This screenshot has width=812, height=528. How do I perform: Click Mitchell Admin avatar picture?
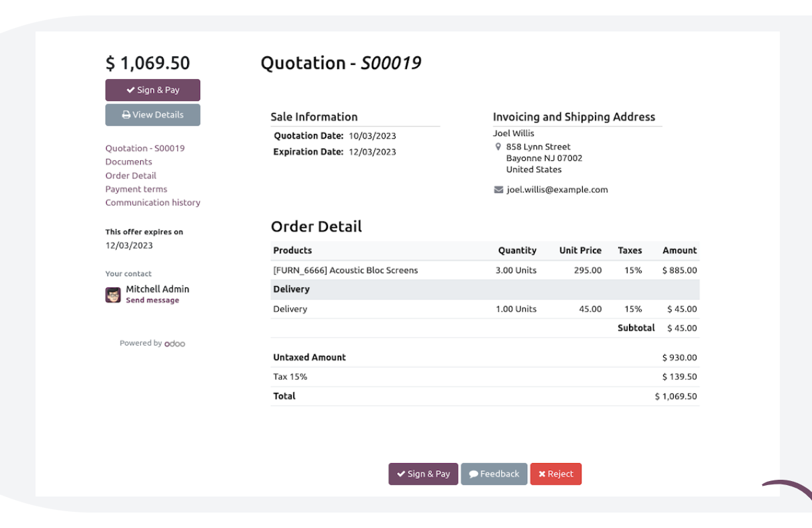click(113, 295)
